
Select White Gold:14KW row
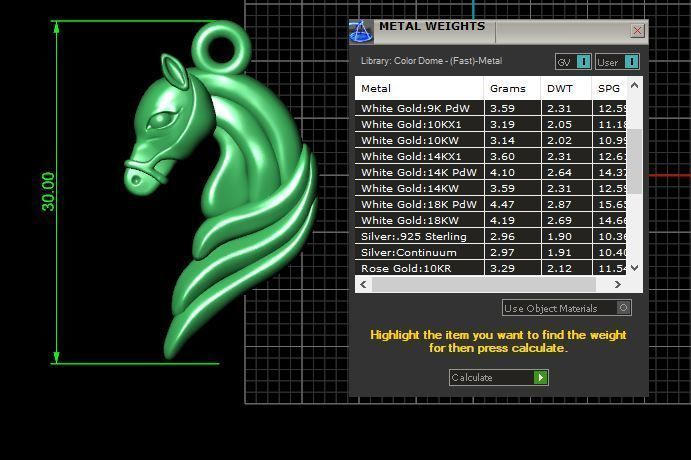pyautogui.click(x=490, y=188)
